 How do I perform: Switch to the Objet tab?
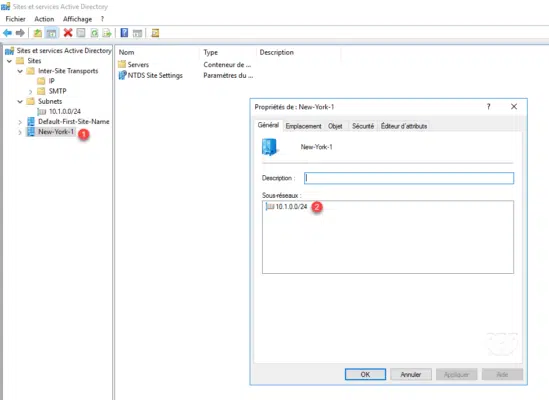click(x=335, y=126)
